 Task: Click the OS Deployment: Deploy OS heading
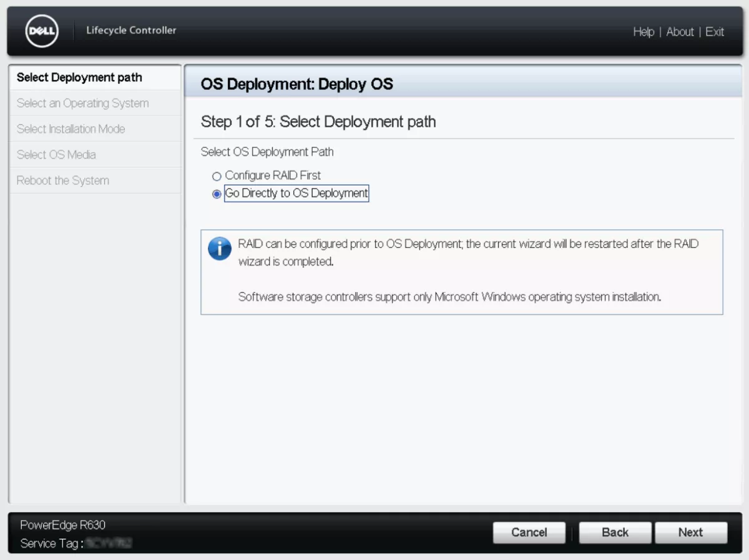[297, 84]
